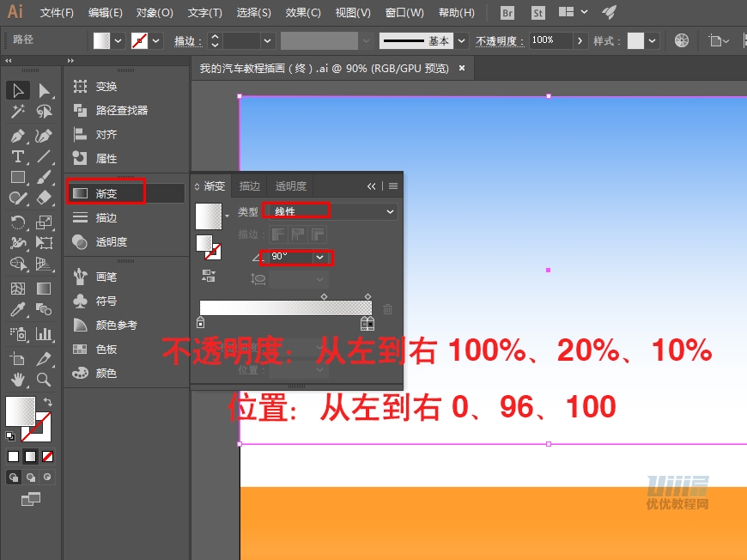Pick the Magic Wand tool

click(18, 112)
